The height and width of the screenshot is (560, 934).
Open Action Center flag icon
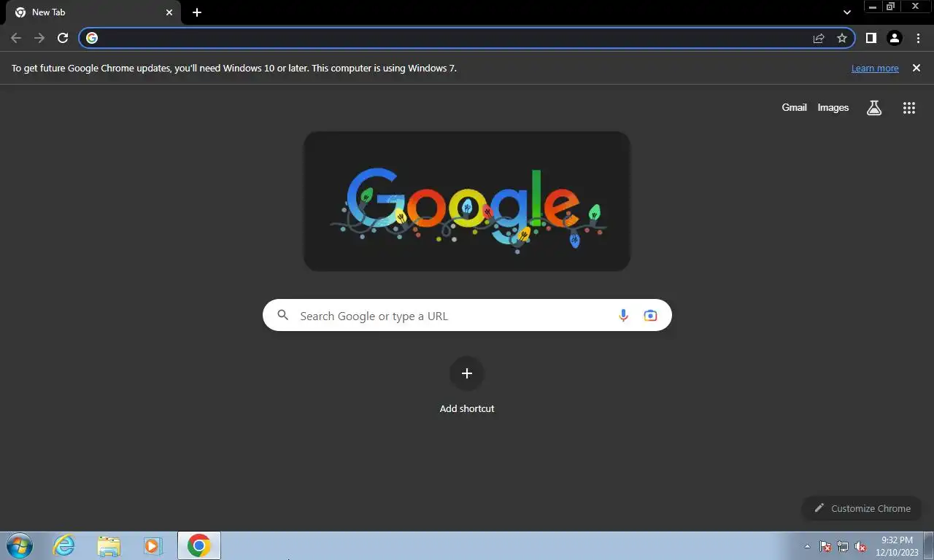tap(825, 546)
